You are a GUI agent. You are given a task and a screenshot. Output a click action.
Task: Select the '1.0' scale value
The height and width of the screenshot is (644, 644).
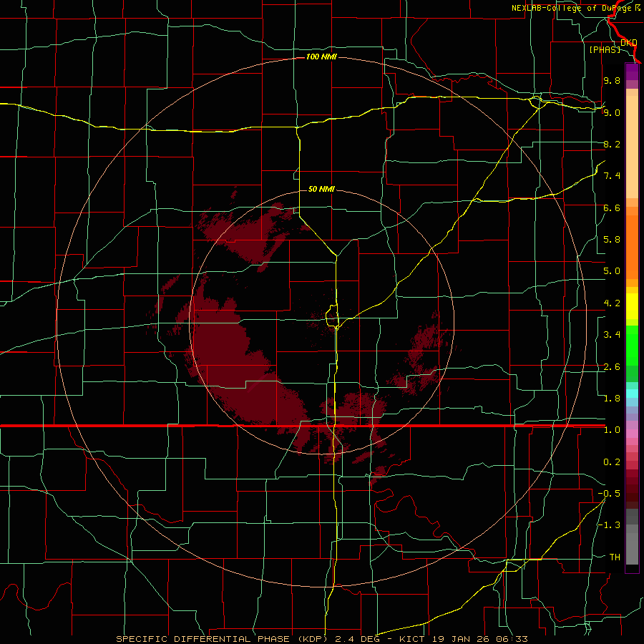[x=612, y=430]
